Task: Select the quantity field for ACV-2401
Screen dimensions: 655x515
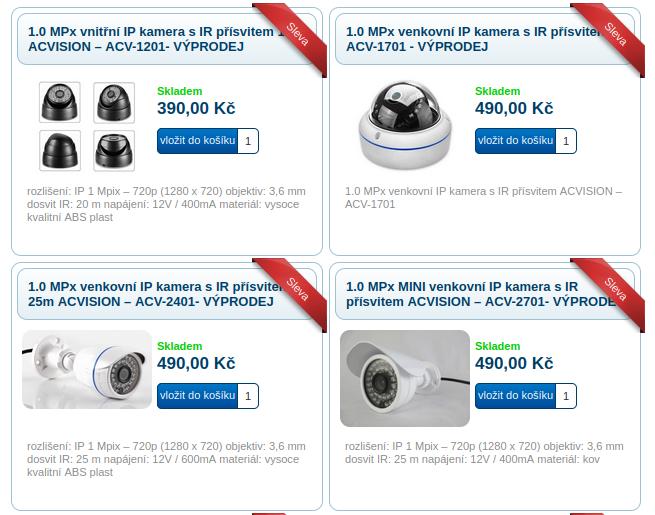Action: pyautogui.click(x=248, y=396)
